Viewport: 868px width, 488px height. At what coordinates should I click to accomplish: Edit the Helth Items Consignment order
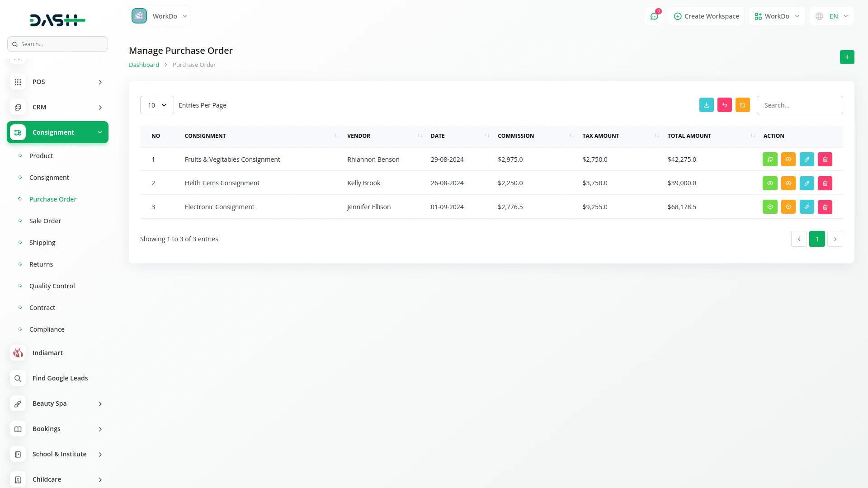pos(807,183)
